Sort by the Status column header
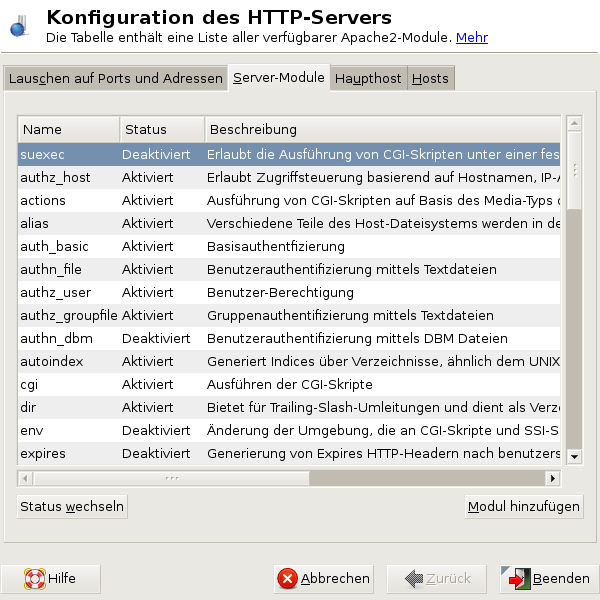The height and width of the screenshot is (600, 600). tap(162, 130)
